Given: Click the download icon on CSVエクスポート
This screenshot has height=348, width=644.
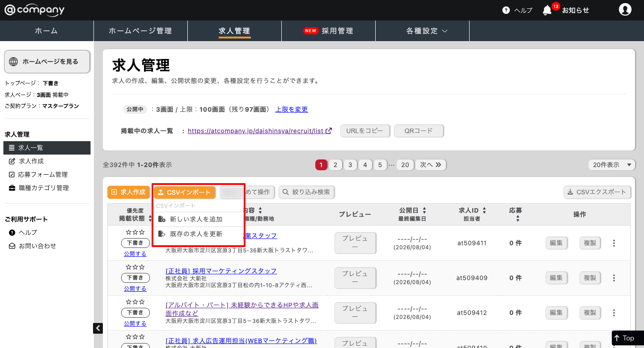Looking at the screenshot, I should click(570, 192).
